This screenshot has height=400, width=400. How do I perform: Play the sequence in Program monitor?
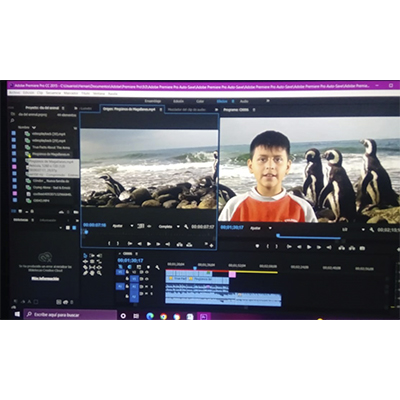point(309,247)
